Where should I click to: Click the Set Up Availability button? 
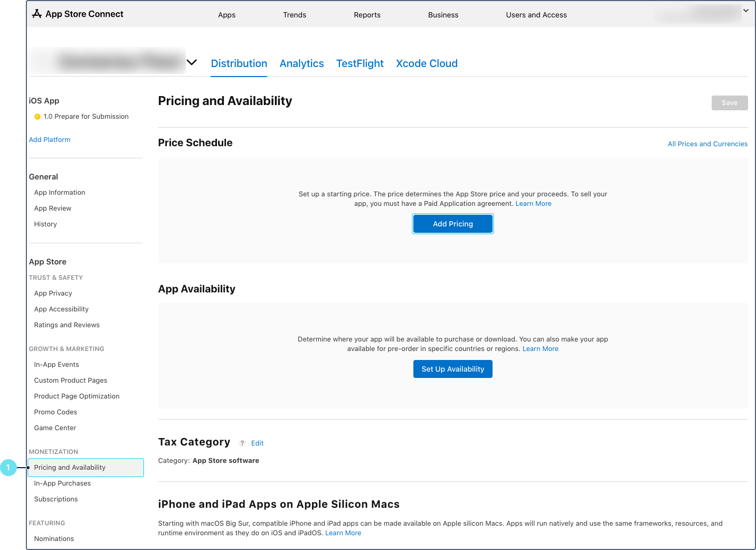pos(453,369)
